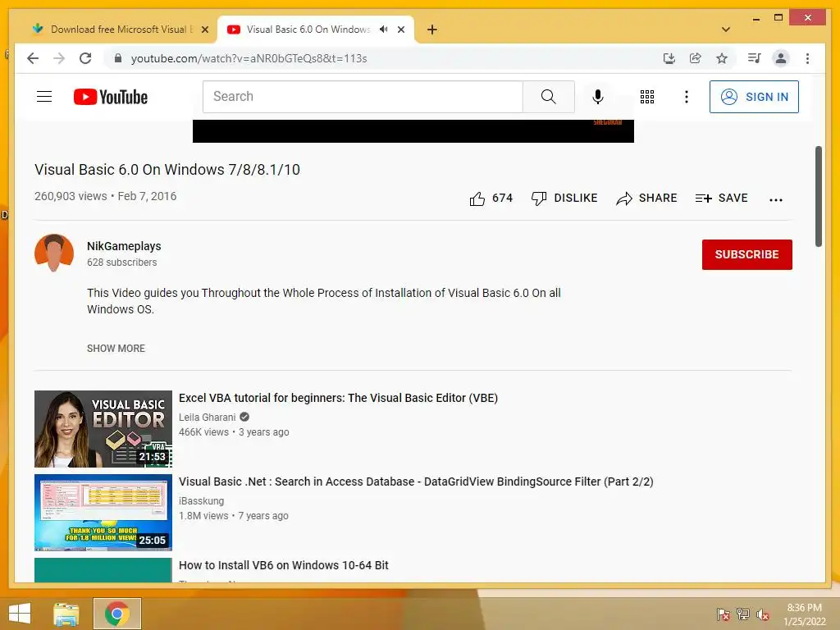Reload the YouTube page
The width and height of the screenshot is (840, 630).
click(x=85, y=58)
